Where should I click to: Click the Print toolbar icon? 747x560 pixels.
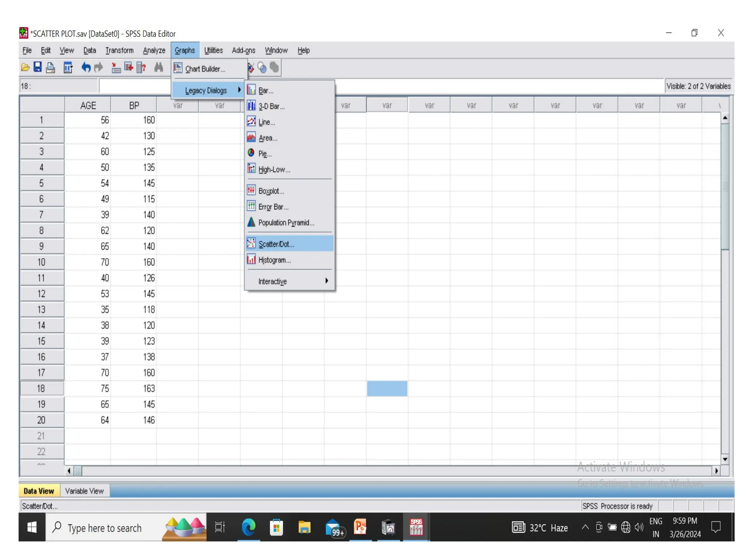pyautogui.click(x=50, y=67)
